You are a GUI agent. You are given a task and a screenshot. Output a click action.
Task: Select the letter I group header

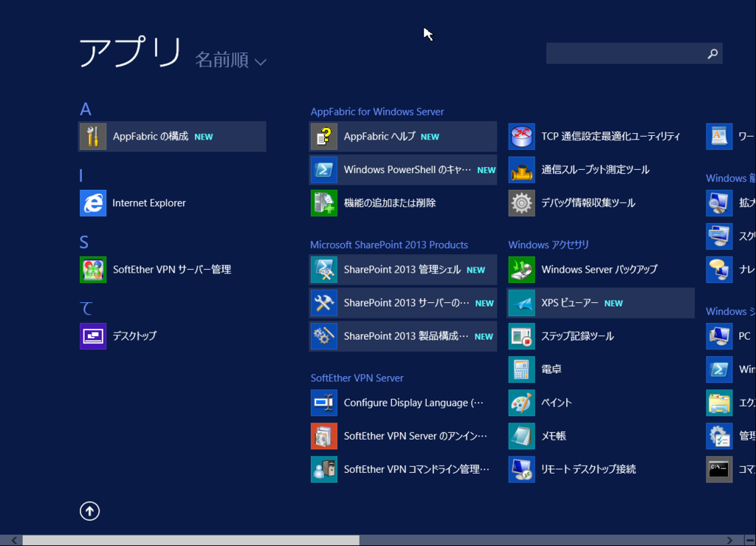coord(81,176)
